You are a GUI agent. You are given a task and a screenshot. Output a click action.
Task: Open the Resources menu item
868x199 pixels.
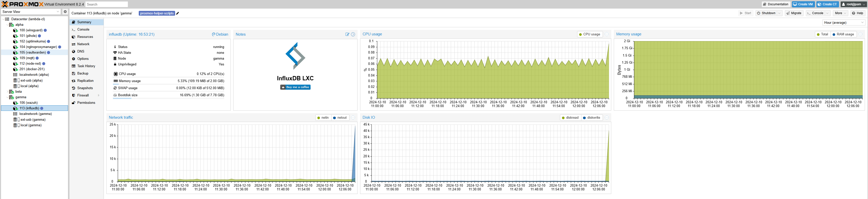pos(87,37)
